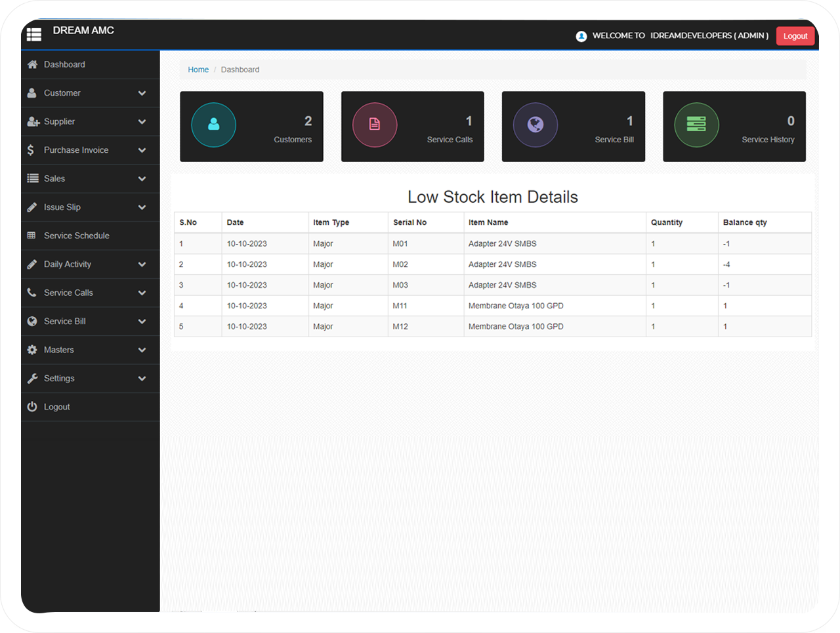Viewport: 840px width, 633px height.
Task: Click the power icon beside sidebar Logout
Action: click(32, 407)
